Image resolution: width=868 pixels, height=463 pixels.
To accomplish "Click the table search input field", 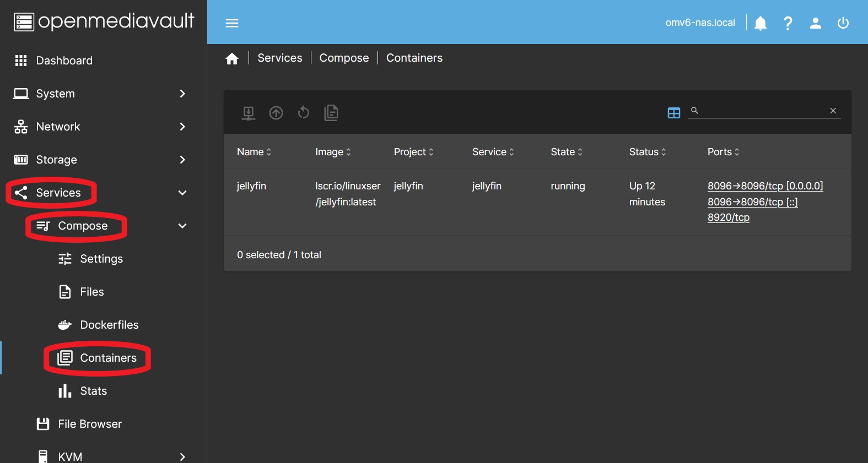I will coord(763,111).
